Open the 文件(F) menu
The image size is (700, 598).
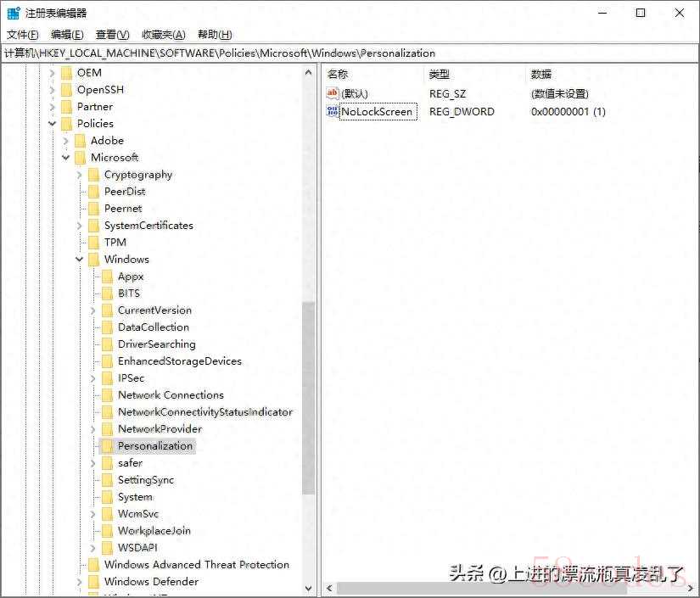point(23,35)
